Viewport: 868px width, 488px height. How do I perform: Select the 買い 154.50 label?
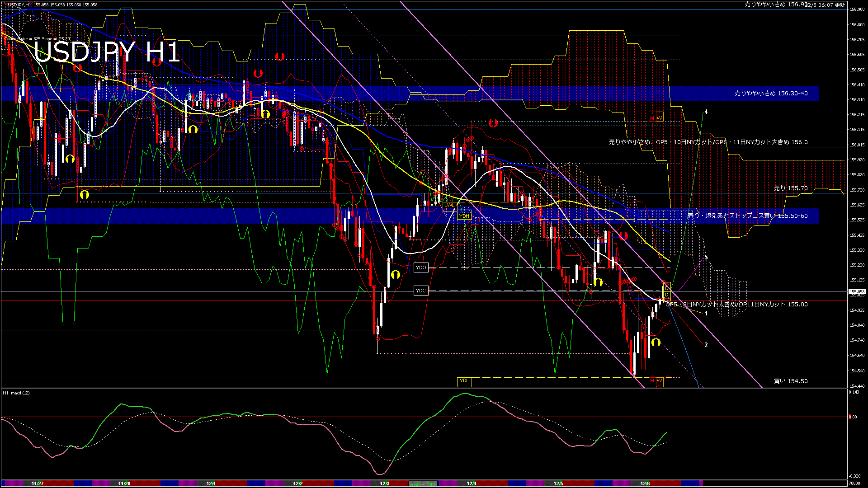coord(791,381)
